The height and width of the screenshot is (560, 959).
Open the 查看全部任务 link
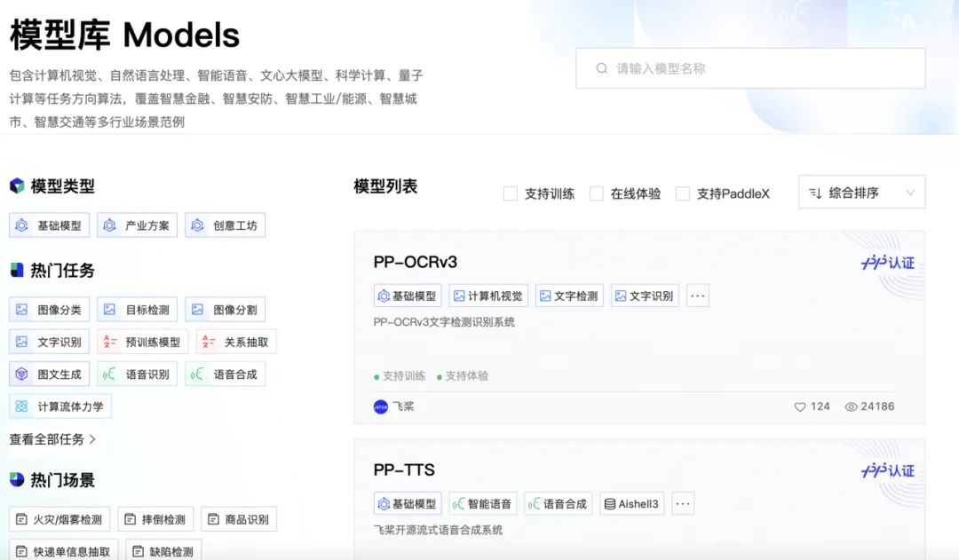point(52,439)
